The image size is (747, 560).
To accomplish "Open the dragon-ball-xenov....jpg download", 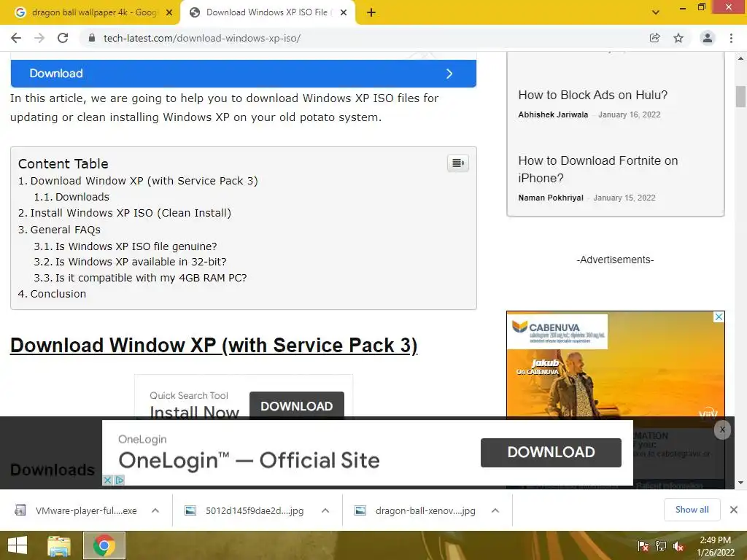I will point(415,510).
